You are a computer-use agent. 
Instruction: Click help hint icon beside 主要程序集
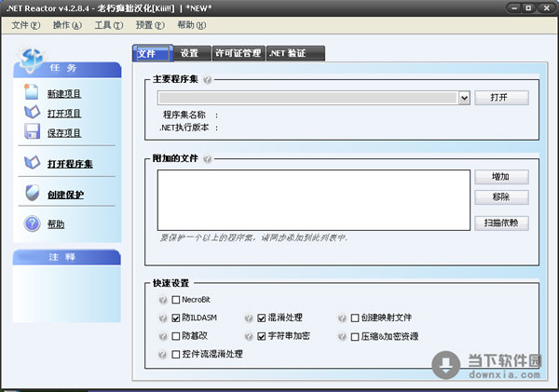click(x=207, y=79)
